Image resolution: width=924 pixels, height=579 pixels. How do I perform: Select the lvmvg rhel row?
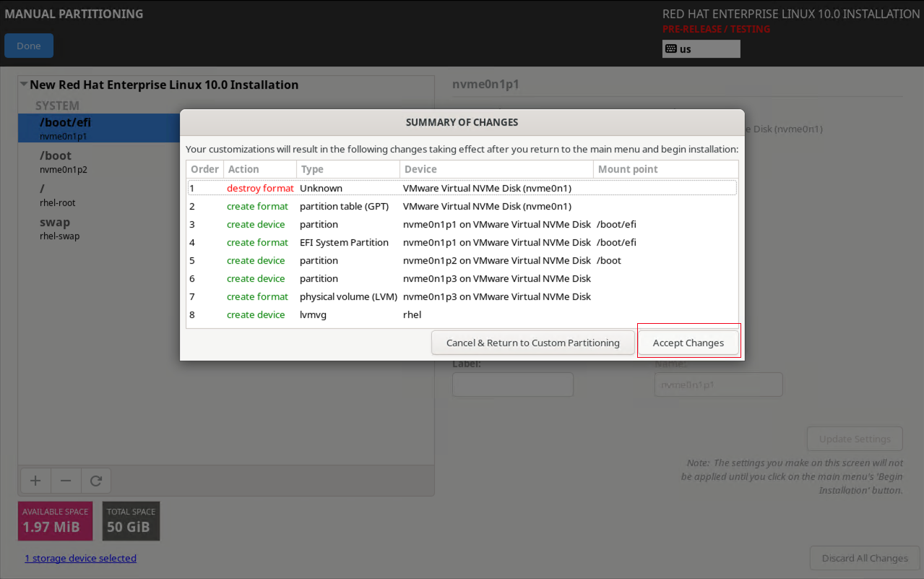[462, 314]
